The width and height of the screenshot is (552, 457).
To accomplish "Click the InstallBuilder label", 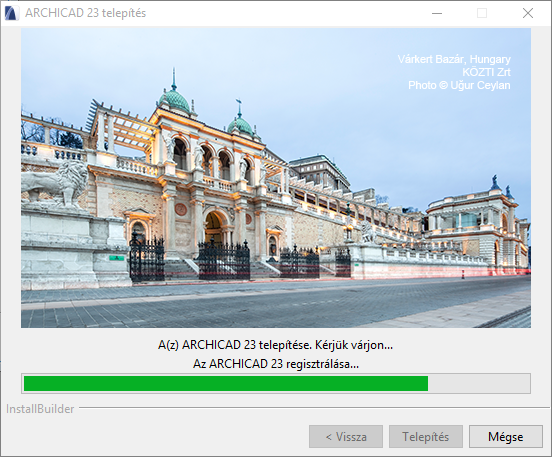I will tap(40, 409).
